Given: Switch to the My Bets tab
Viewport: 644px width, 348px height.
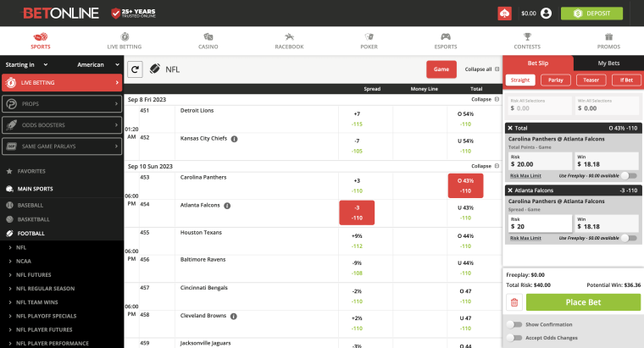Looking at the screenshot, I should point(608,64).
